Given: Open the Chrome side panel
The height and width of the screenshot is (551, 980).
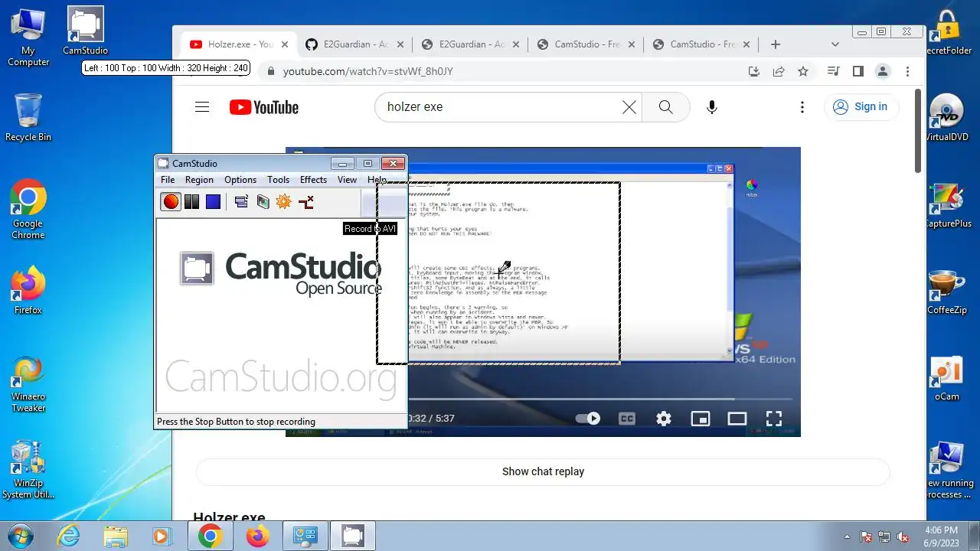Looking at the screenshot, I should 858,71.
